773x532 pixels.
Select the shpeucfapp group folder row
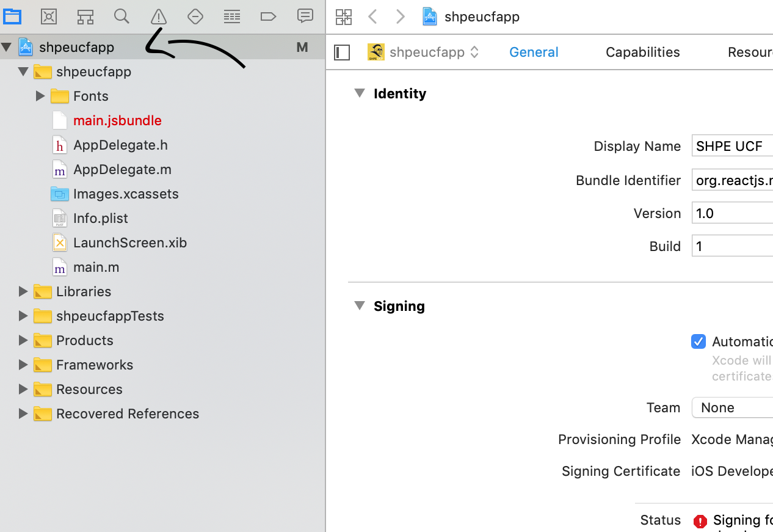162,71
